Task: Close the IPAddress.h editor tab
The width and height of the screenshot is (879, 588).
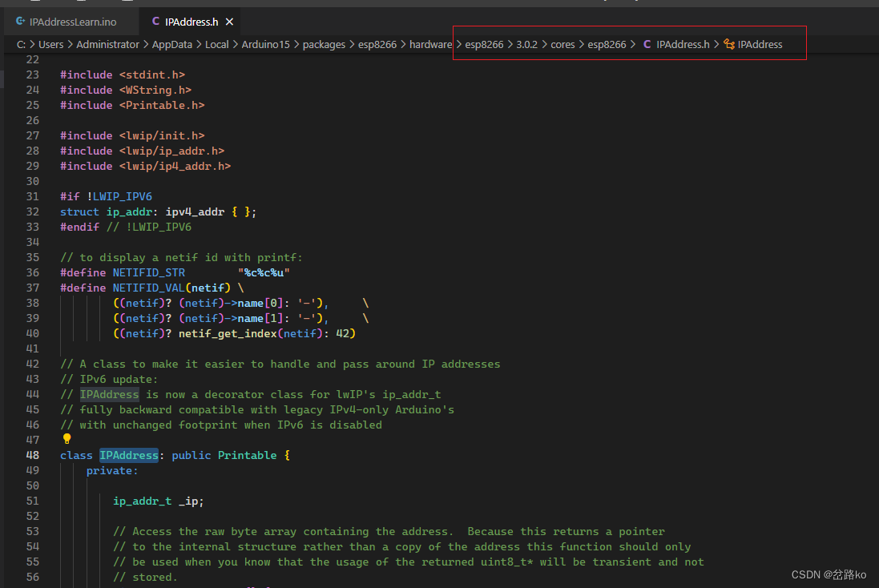Action: pyautogui.click(x=229, y=22)
